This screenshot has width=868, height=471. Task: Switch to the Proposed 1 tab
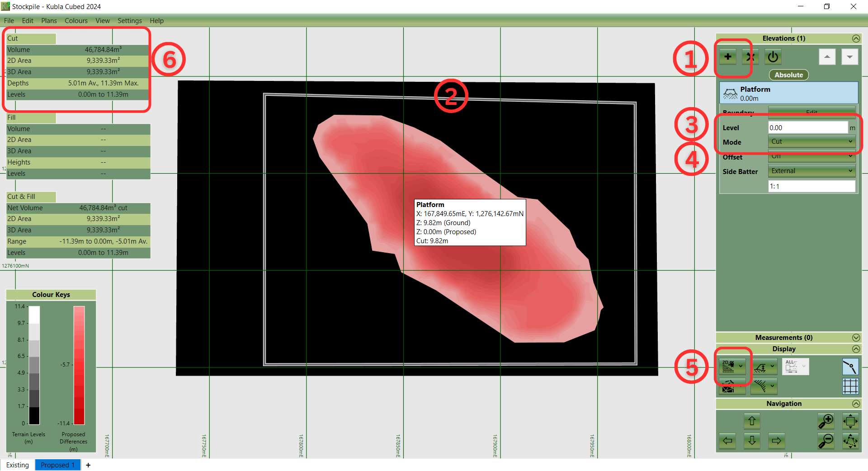click(58, 465)
